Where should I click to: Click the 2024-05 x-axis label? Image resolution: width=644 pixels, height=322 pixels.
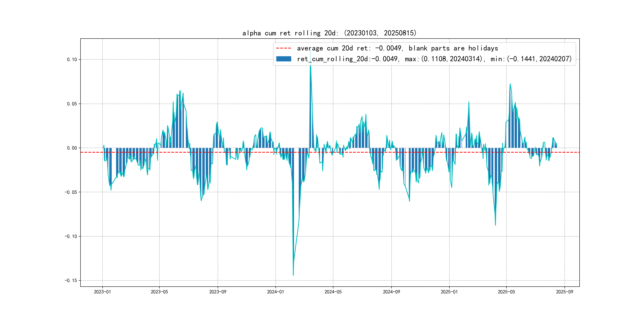(333, 292)
